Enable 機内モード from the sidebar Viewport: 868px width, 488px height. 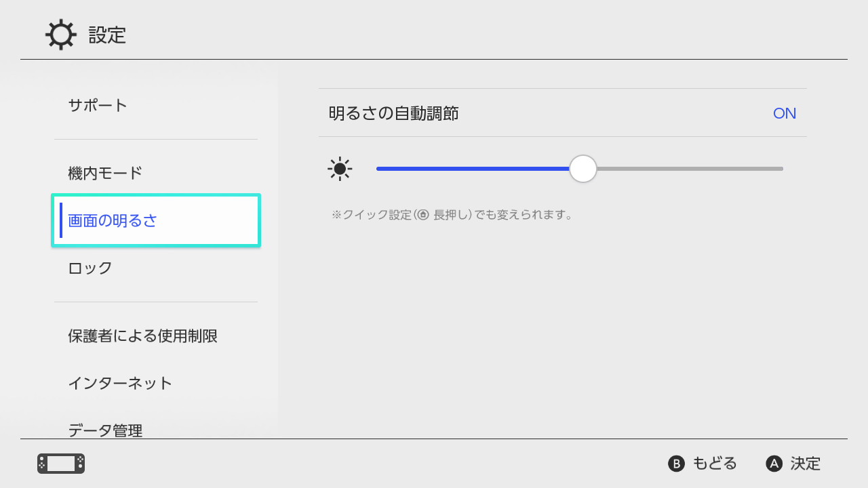click(x=105, y=173)
